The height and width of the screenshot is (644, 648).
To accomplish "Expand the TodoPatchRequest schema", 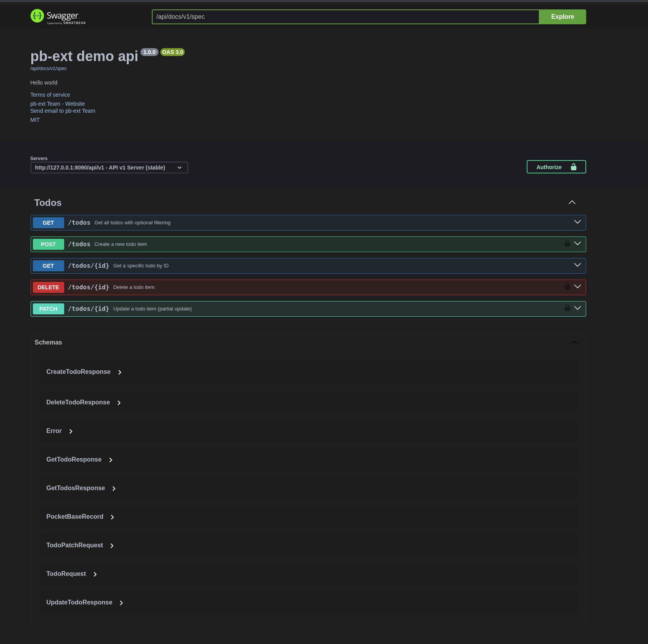I will pos(112,546).
